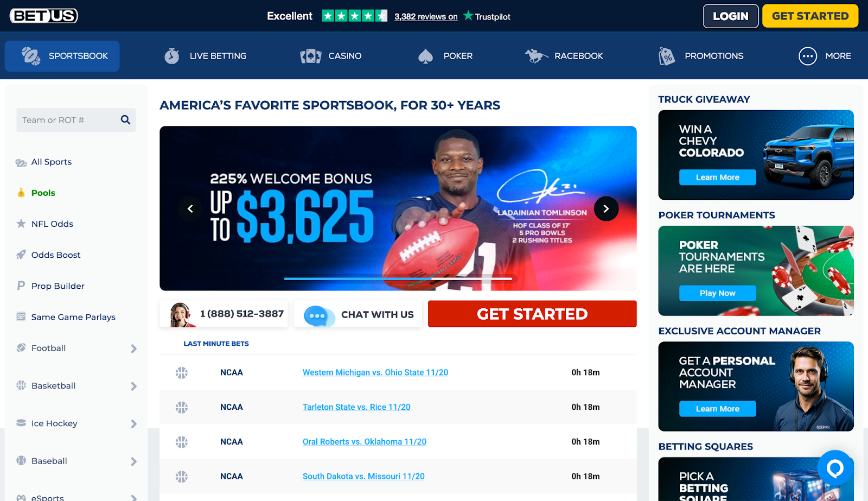Open the live chat bubble widget
This screenshot has height=501, width=868.
[835, 468]
